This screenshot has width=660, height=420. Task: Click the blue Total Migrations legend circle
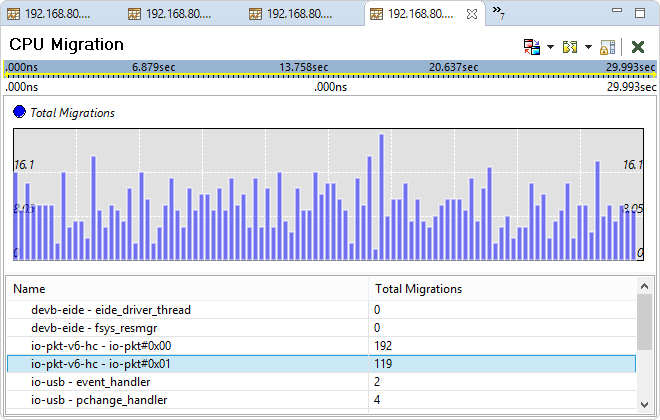[19, 113]
